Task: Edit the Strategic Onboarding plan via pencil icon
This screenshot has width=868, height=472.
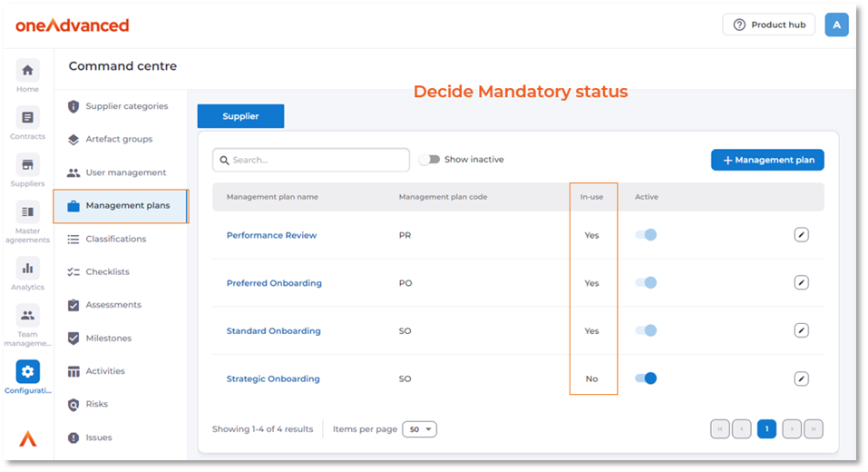Action: point(801,379)
